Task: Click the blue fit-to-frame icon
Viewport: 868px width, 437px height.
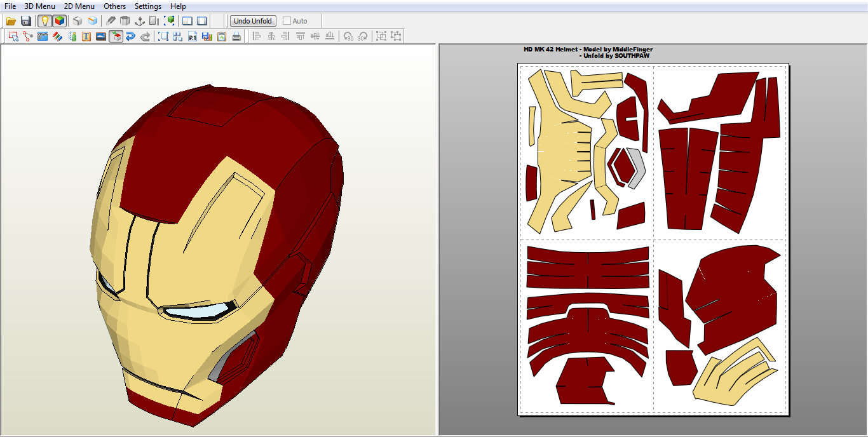Action: (x=163, y=36)
